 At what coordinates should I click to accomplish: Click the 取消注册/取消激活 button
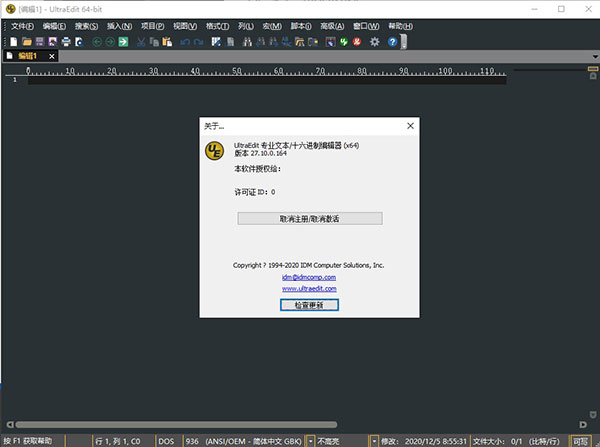[x=309, y=218]
